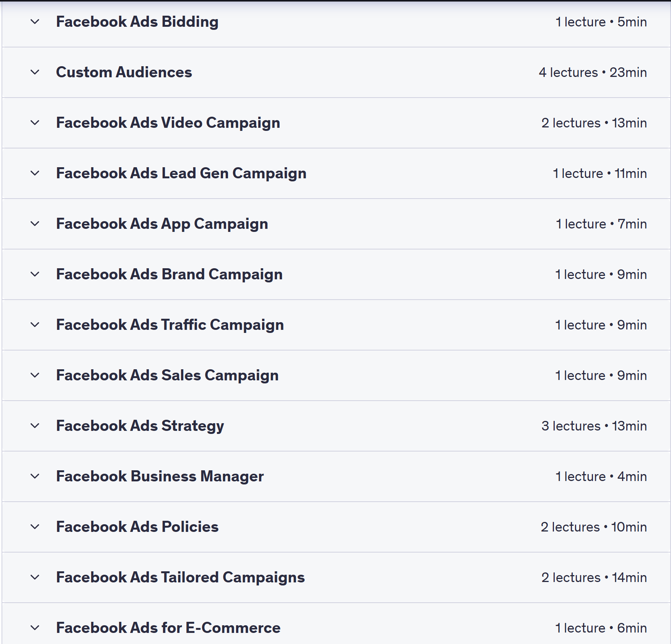Click '4 lectures • 23min' duration text

point(593,72)
